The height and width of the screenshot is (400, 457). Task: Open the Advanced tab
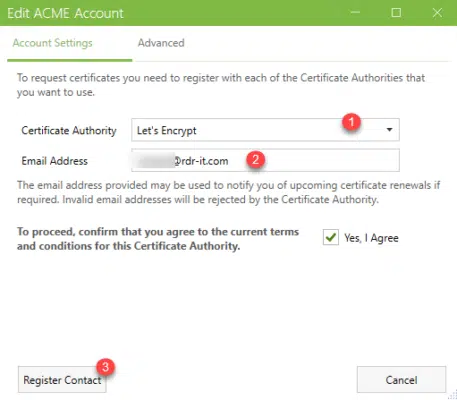click(161, 43)
